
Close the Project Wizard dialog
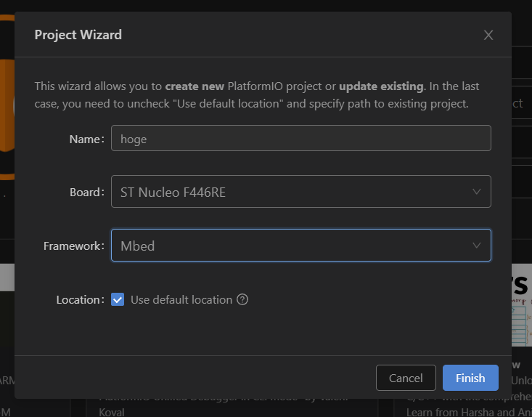pos(488,35)
